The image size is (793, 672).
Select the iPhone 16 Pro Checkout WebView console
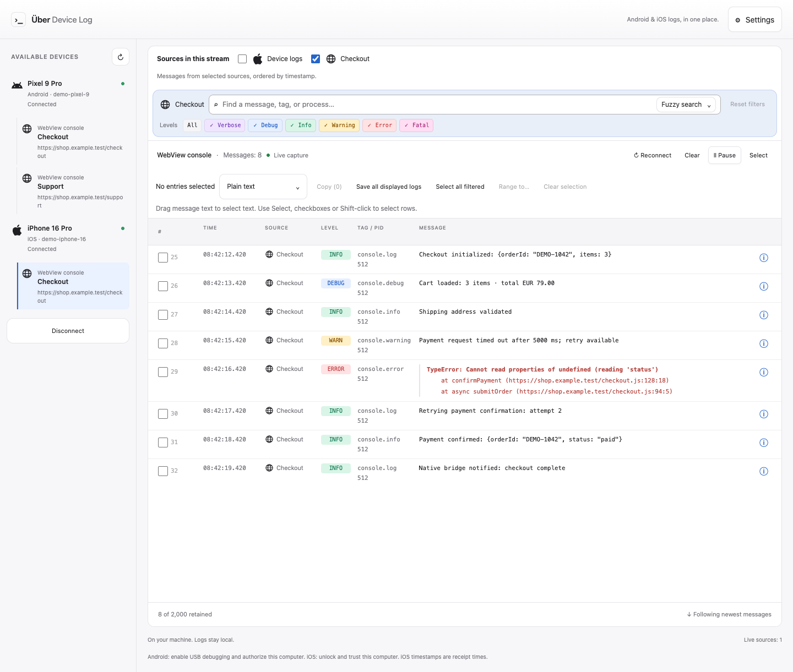(x=73, y=286)
